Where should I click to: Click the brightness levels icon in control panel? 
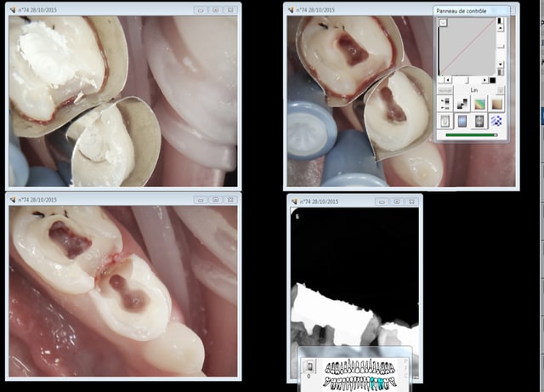tap(445, 103)
